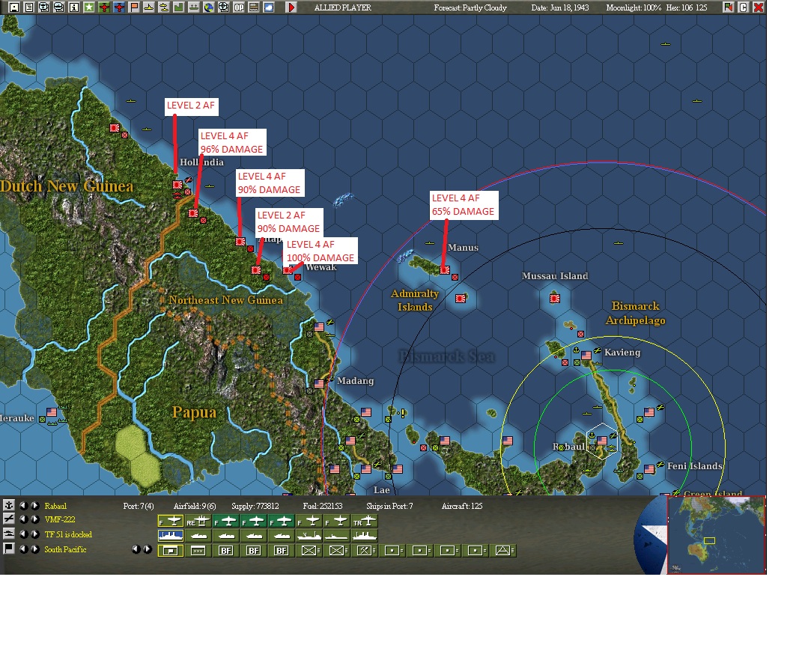Select next air group after VMF-222

(34, 519)
